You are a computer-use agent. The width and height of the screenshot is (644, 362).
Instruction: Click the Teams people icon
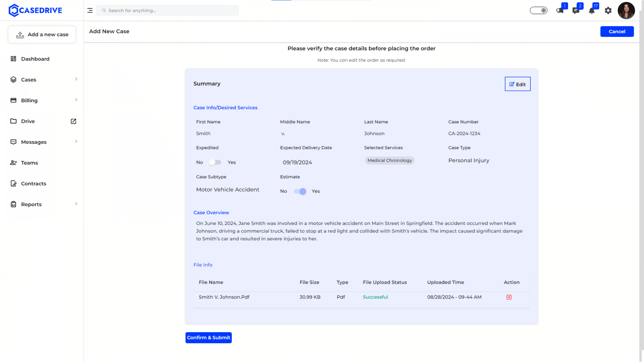point(13,163)
